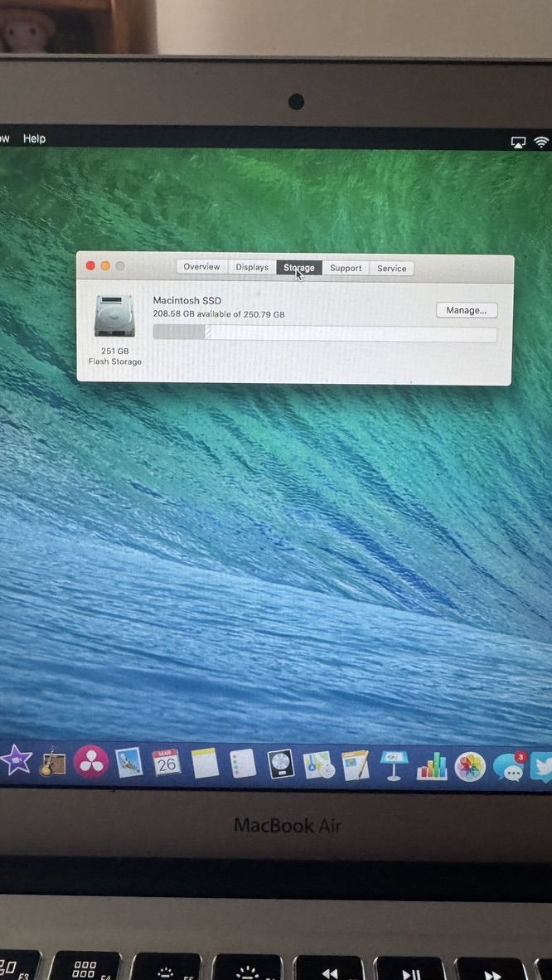
Task: Click the Manage... storage button
Action: (x=467, y=310)
